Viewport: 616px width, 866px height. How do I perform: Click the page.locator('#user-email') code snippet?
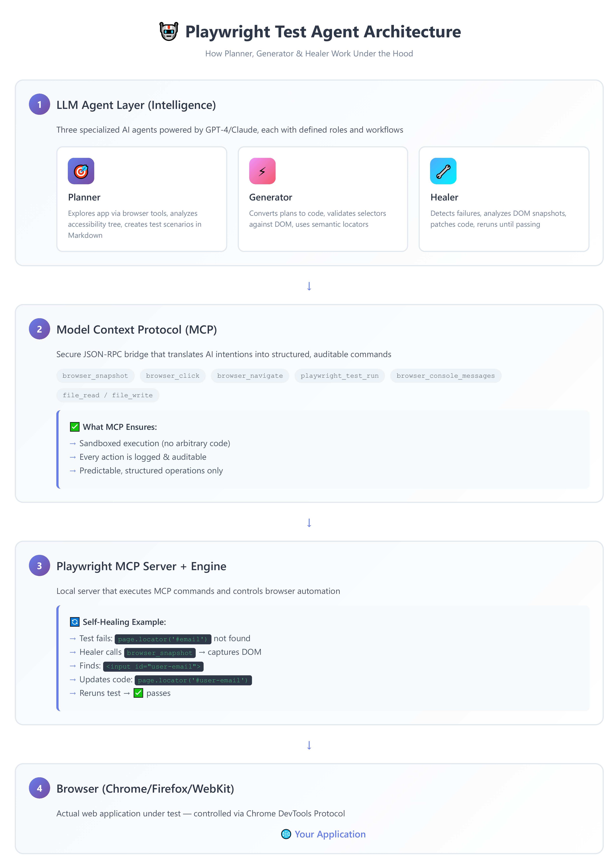coord(193,680)
